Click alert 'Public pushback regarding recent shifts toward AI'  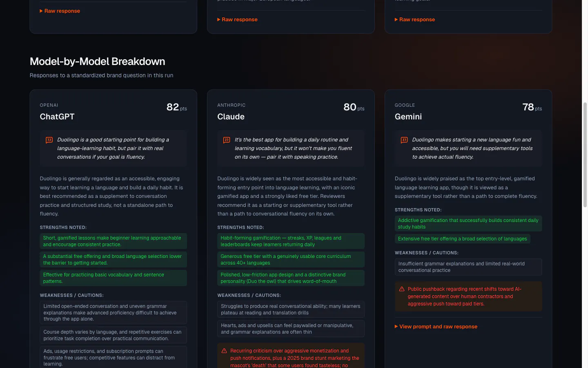[468, 296]
